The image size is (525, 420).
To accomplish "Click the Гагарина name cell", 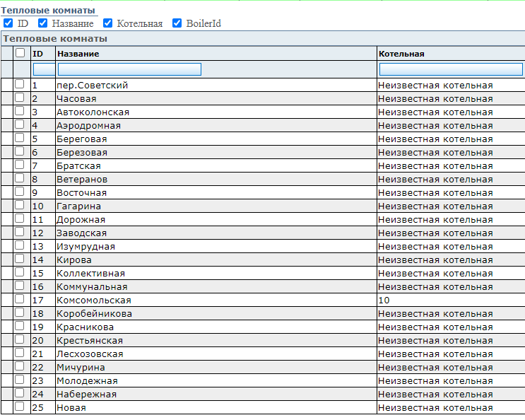I will point(79,206).
